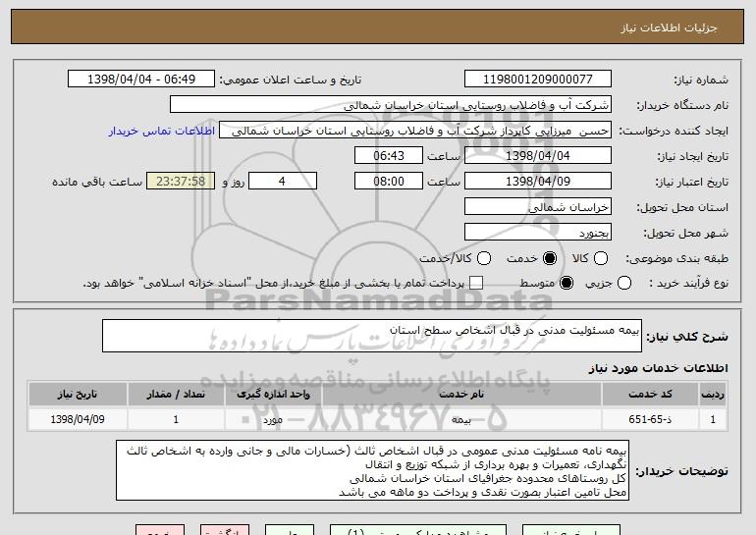The height and width of the screenshot is (535, 756).
Task: Click the اطلاعات خدمات مورد نیاز section heading
Action: 658,368
